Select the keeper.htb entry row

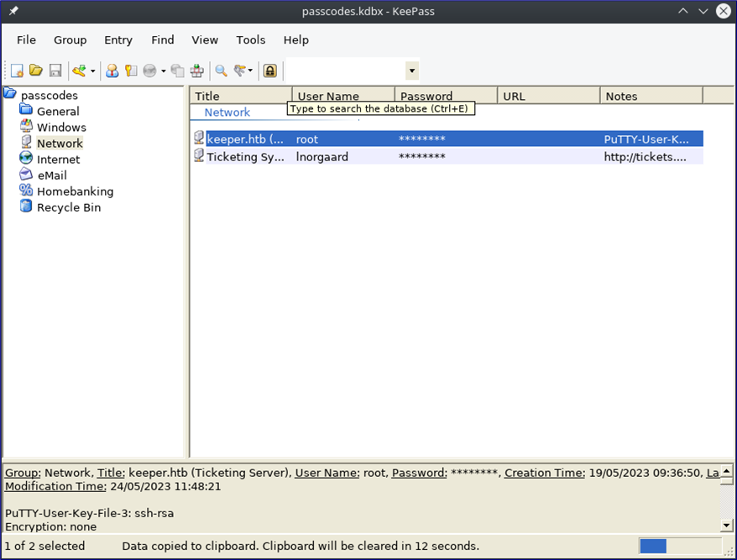pyautogui.click(x=447, y=139)
